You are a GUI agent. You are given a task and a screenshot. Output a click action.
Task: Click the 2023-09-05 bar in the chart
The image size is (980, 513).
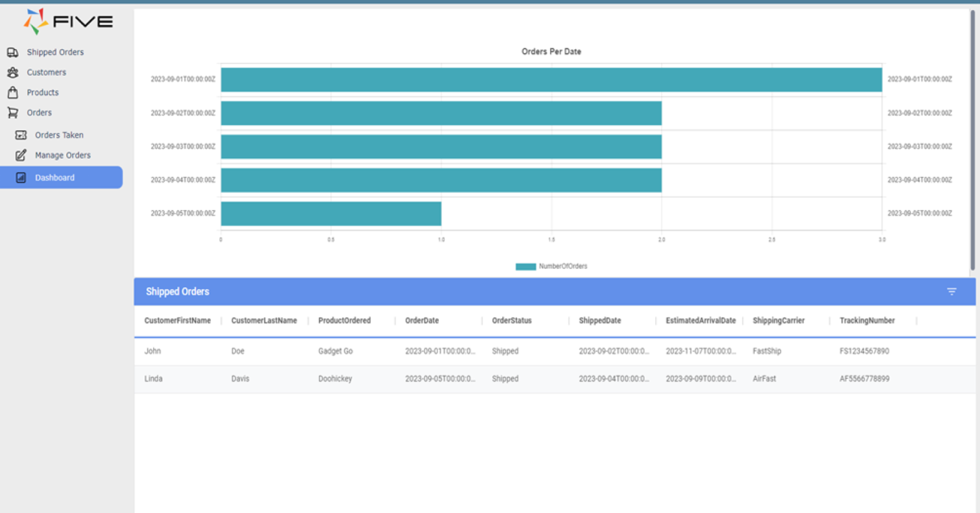click(330, 213)
